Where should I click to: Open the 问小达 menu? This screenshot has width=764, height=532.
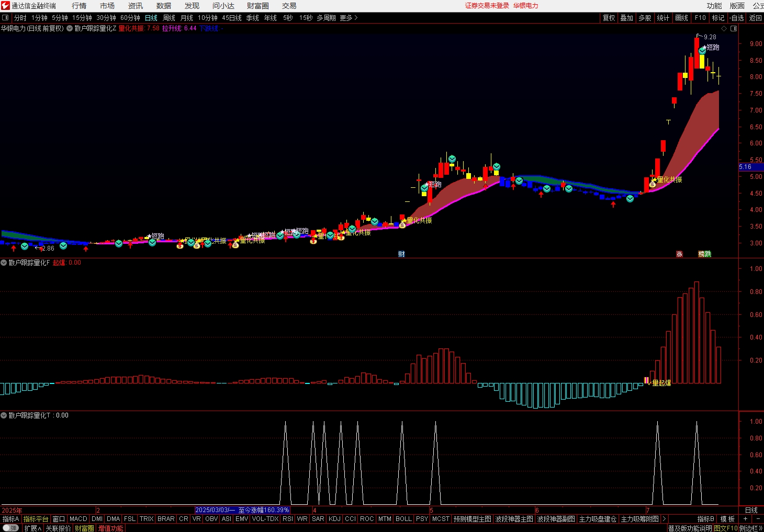pyautogui.click(x=223, y=6)
